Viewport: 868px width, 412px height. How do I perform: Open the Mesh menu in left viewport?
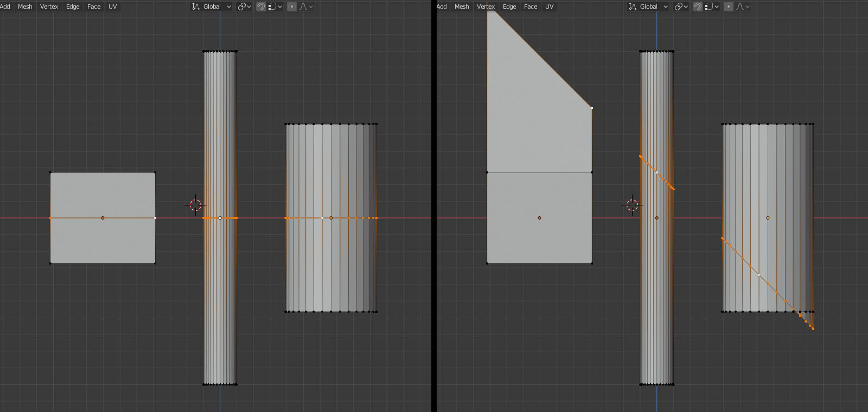click(25, 7)
